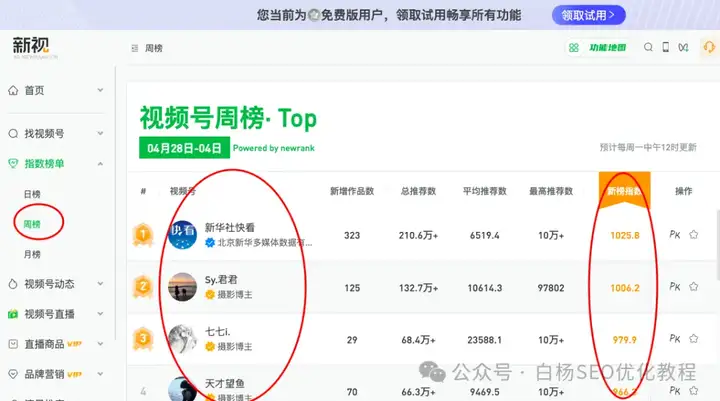The image size is (720, 401).
Task: Favorite 新华社快看 with star icon
Action: coord(693,235)
